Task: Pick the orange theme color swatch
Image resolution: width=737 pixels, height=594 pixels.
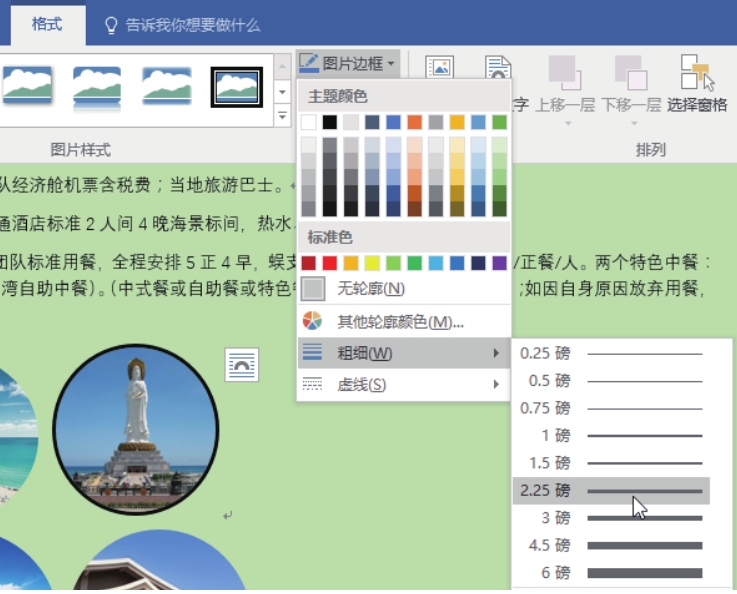Action: click(x=415, y=122)
